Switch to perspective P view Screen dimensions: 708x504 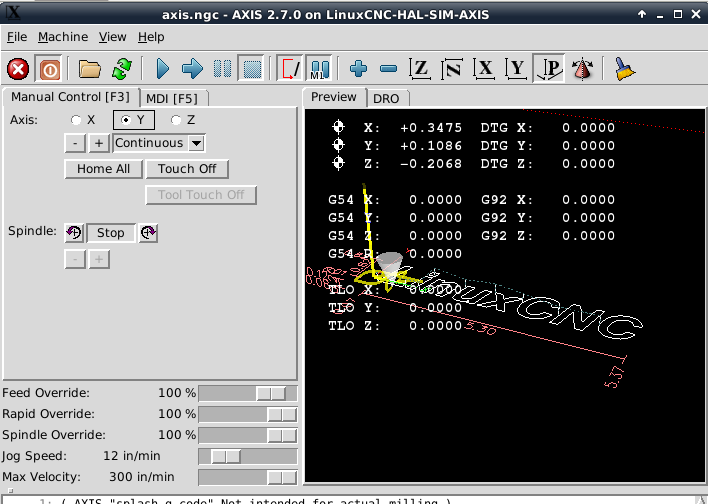[x=549, y=69]
